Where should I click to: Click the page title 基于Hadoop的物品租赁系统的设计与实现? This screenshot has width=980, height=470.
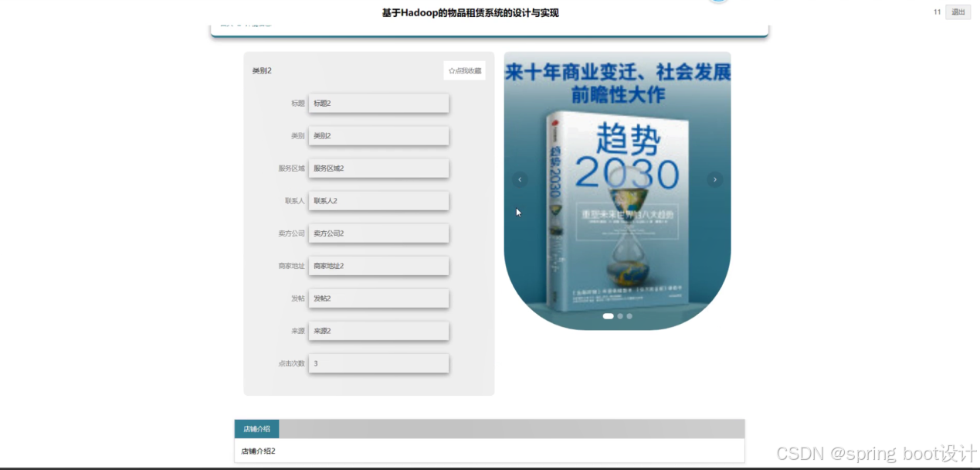[x=470, y=12]
